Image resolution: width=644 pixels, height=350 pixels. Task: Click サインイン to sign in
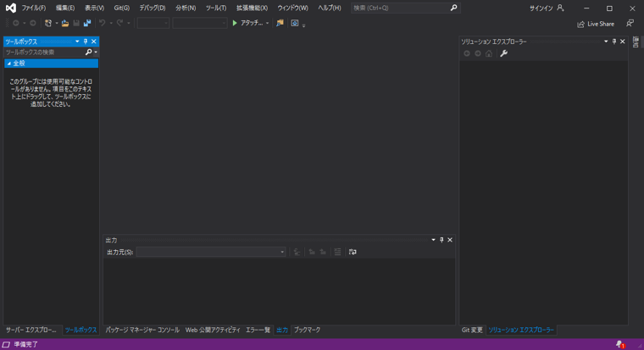pos(541,8)
